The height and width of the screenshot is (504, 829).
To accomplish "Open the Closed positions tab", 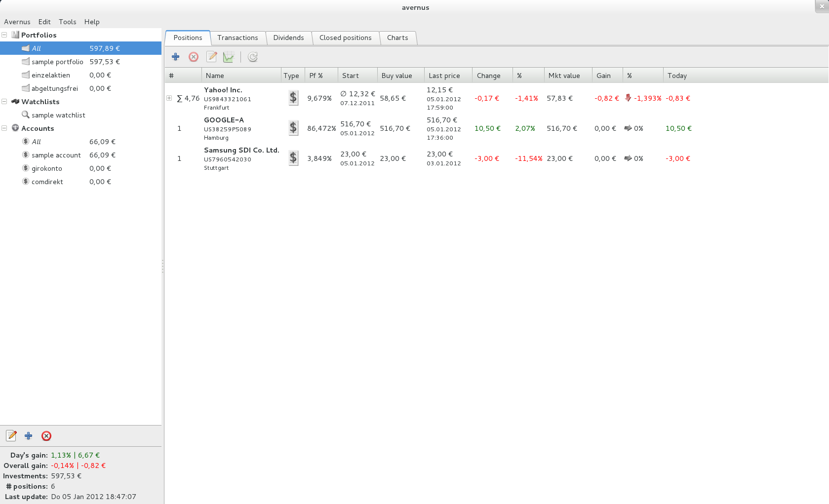I will point(345,38).
